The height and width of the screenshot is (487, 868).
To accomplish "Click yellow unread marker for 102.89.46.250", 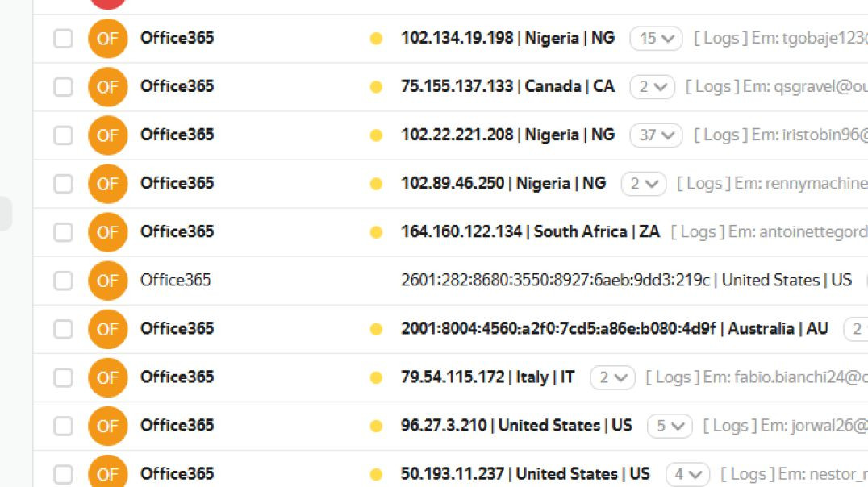I will click(376, 184).
